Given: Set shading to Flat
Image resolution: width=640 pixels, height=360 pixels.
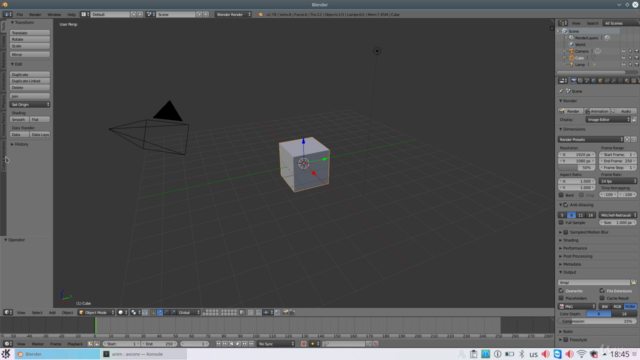Looking at the screenshot, I should [40, 119].
